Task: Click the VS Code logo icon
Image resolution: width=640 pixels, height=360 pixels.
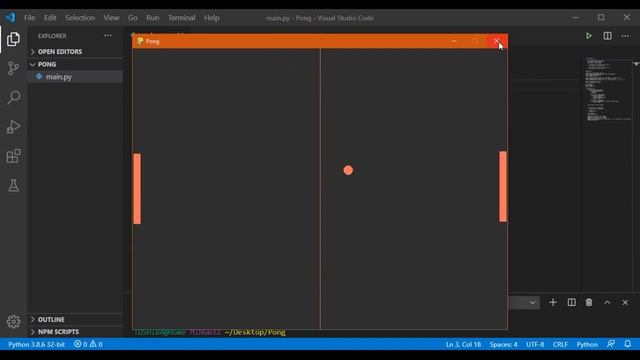Action: (x=10, y=18)
